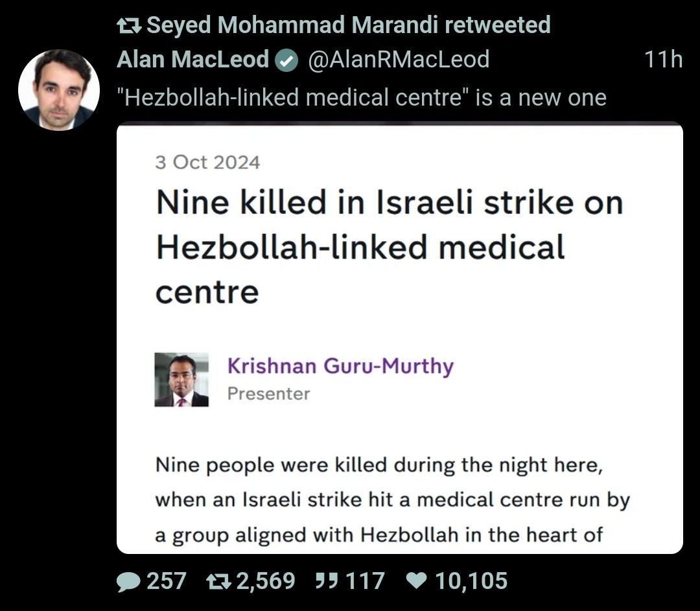Click the Krishnan Guru-Murthy name in the article
This screenshot has width=700, height=611.
[340, 366]
